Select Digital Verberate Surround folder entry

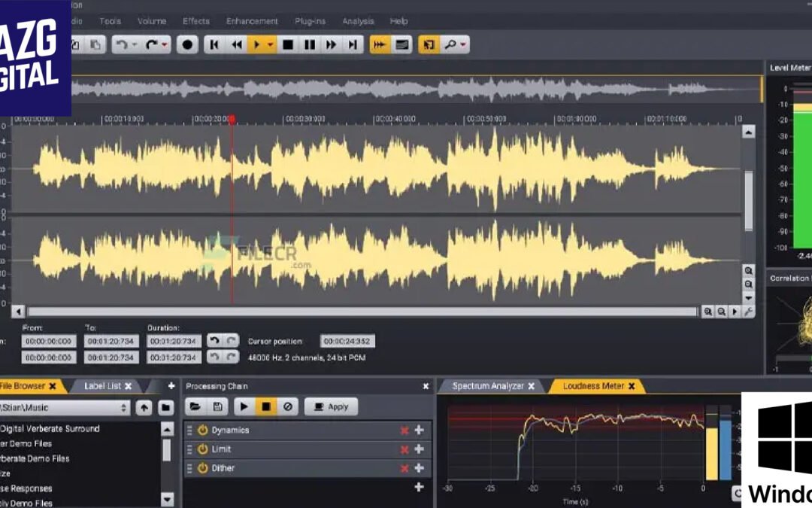click(x=50, y=429)
